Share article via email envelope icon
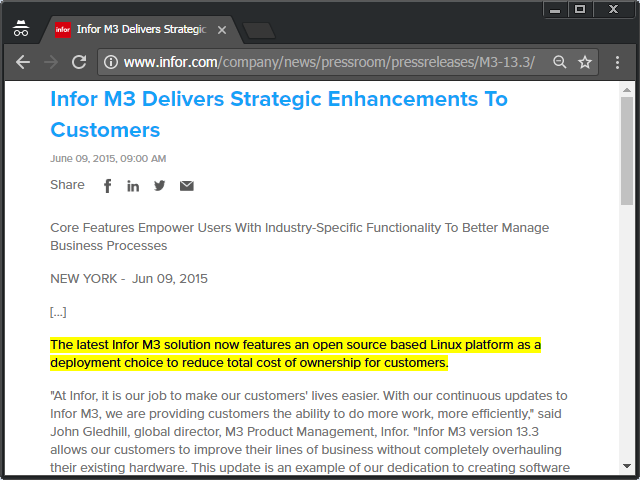 pos(187,185)
